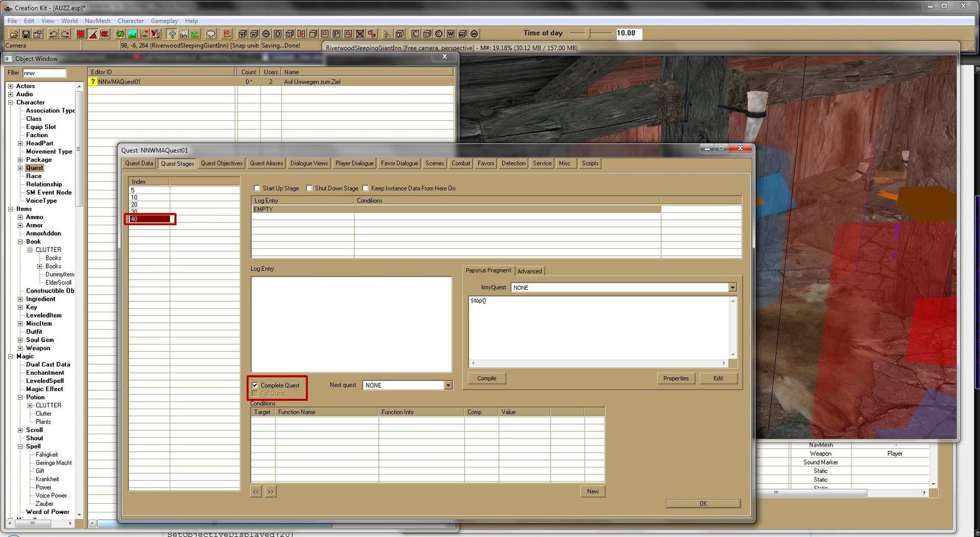Toggle the sky rendering toolbar icon

(183, 34)
